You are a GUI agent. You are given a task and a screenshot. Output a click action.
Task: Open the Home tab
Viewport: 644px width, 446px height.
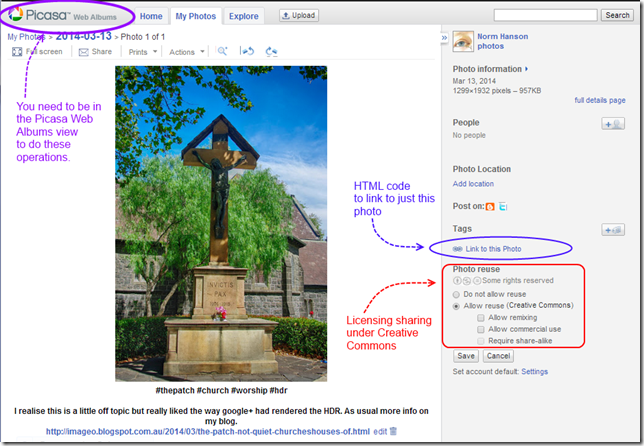pos(151,16)
